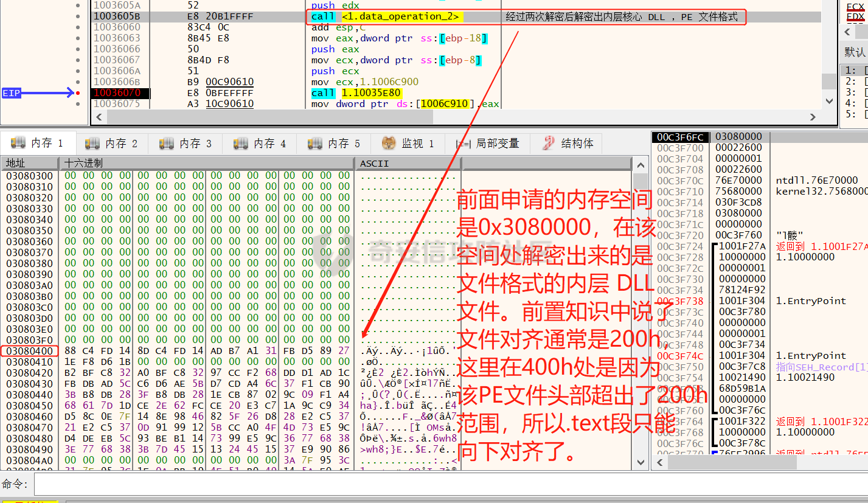Image resolution: width=868 pixels, height=503 pixels.
Task: Click the memory dump scrollbar up arrow
Action: (640, 165)
